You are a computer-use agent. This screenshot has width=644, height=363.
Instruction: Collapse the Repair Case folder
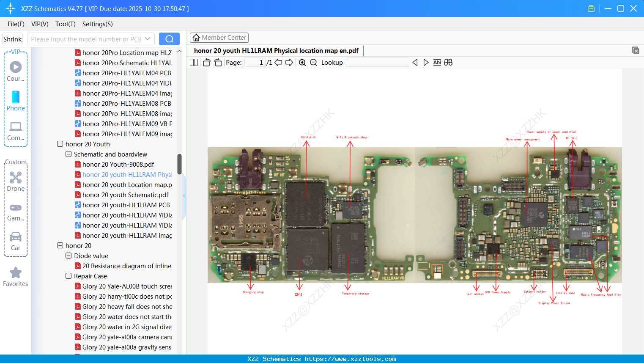69,276
